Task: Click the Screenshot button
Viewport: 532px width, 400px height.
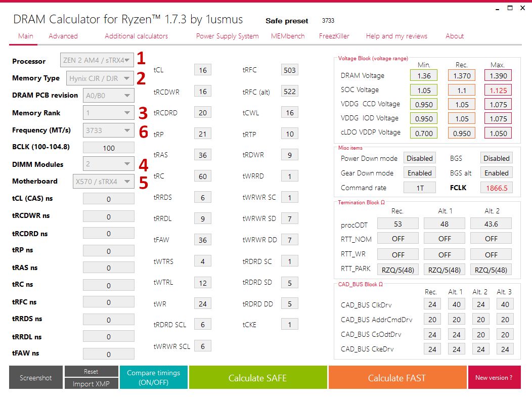Action: 35,377
